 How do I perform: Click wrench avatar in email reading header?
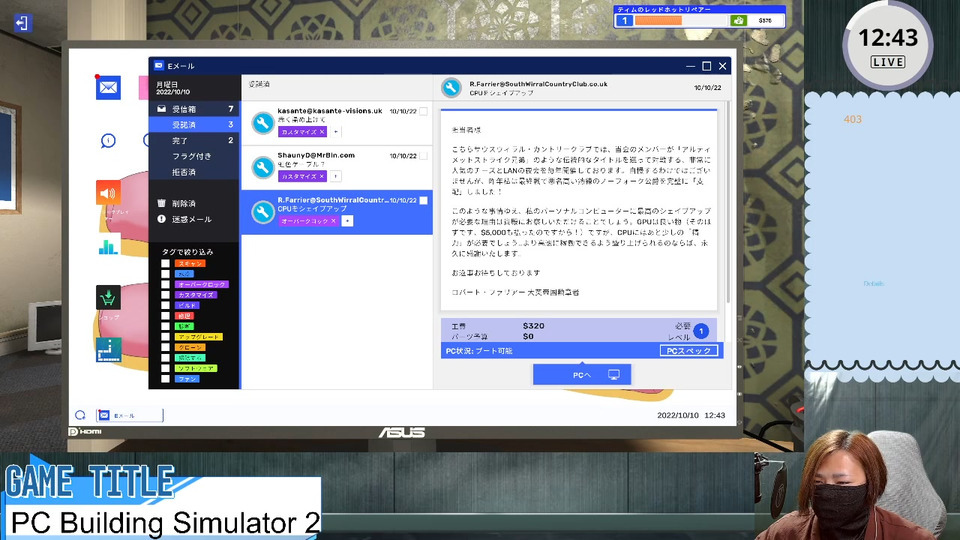(451, 88)
